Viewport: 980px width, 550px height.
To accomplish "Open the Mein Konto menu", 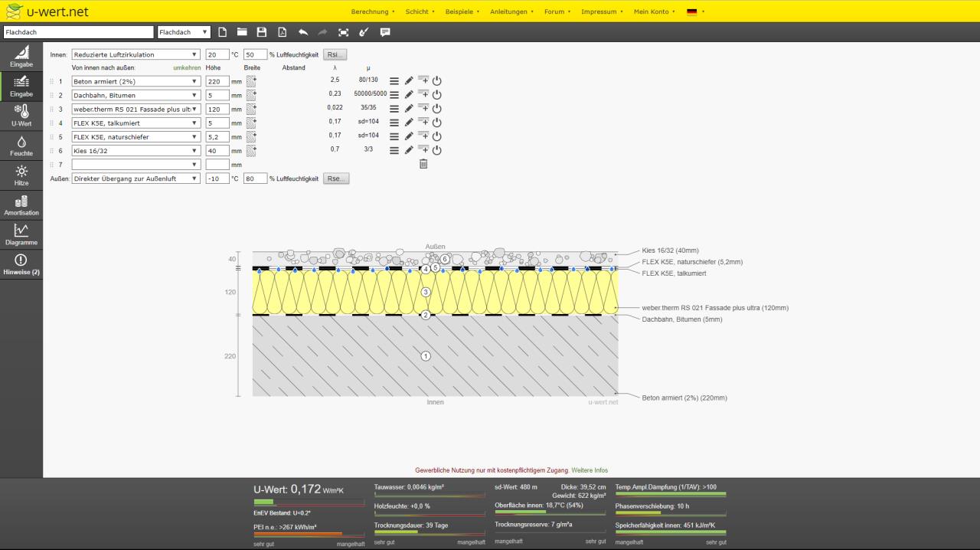I will coord(655,11).
